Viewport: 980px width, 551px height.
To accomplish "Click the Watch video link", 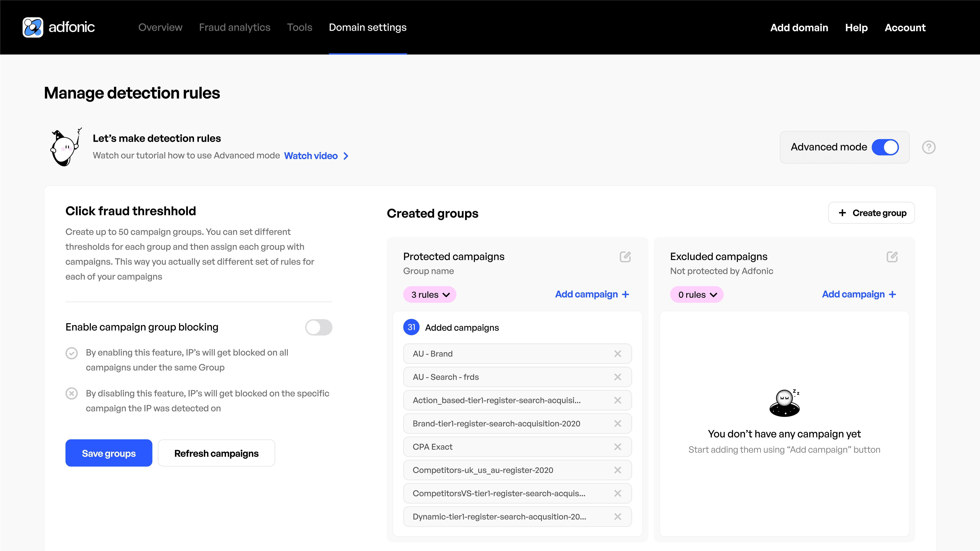I will 316,156.
